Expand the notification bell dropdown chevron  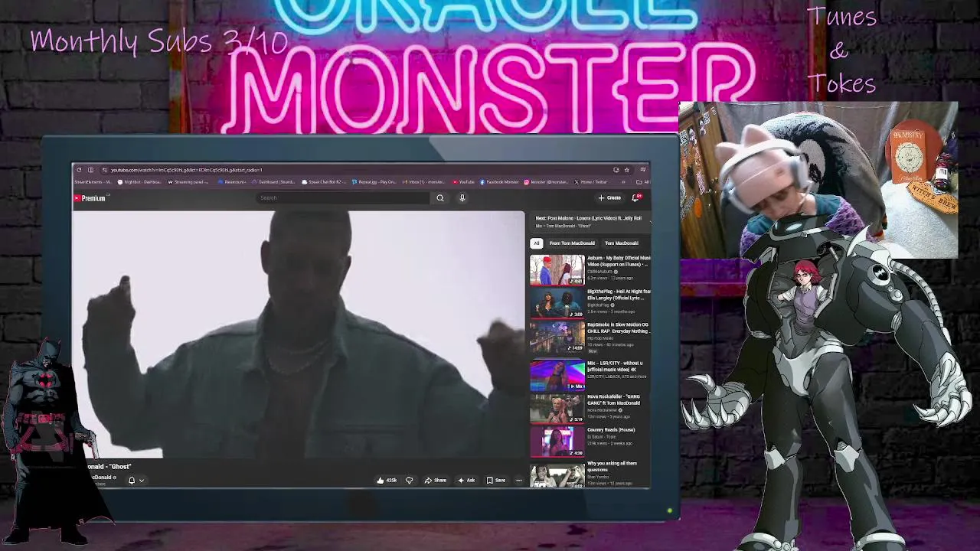tap(142, 481)
